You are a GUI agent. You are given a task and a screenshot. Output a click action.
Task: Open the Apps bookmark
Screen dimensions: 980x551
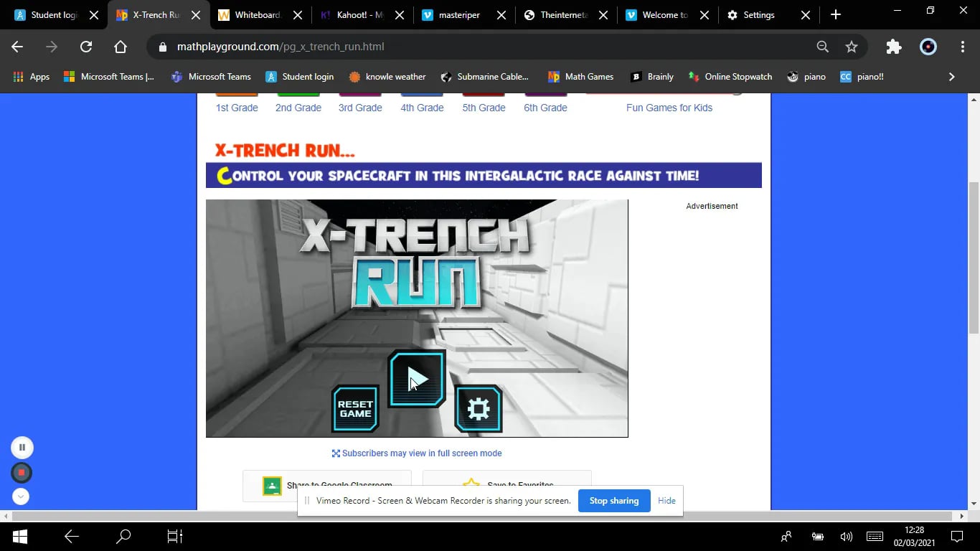pos(32,77)
